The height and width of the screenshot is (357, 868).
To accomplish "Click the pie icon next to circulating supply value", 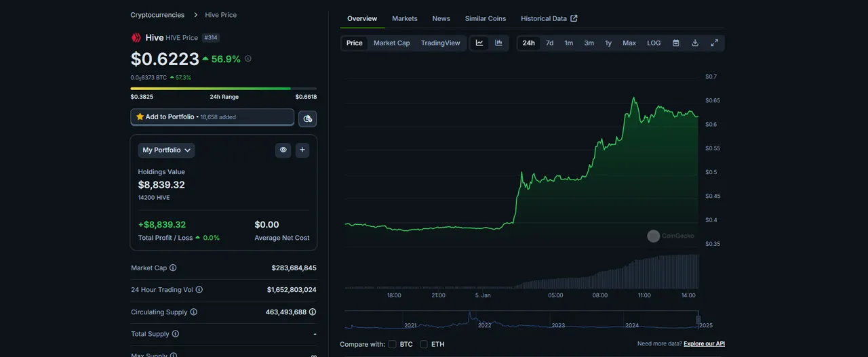I will pyautogui.click(x=313, y=312).
